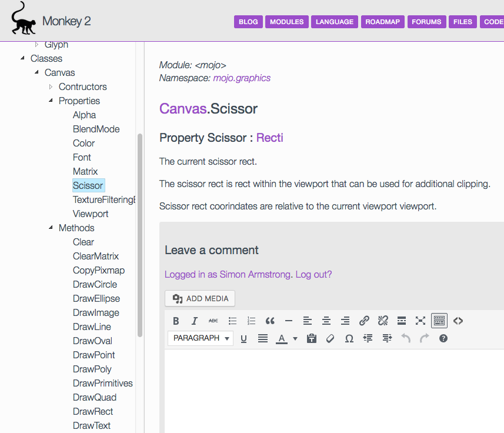Click the paste as text icon
504x433 pixels.
[x=312, y=338]
